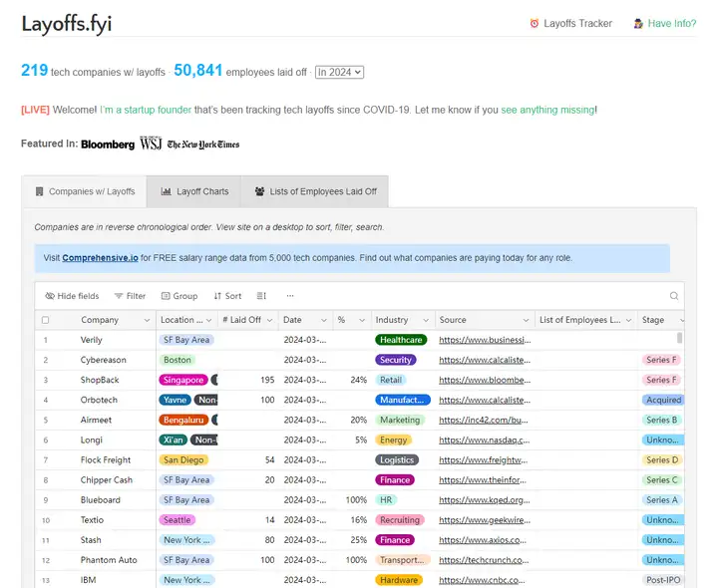Screen dimensions: 718x588
Task: Open Flock Freight's freightwaves source link
Action: coord(483,460)
